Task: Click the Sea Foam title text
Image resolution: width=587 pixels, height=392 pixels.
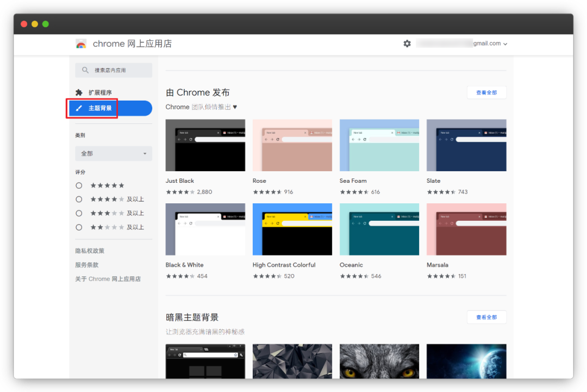Action: click(353, 181)
